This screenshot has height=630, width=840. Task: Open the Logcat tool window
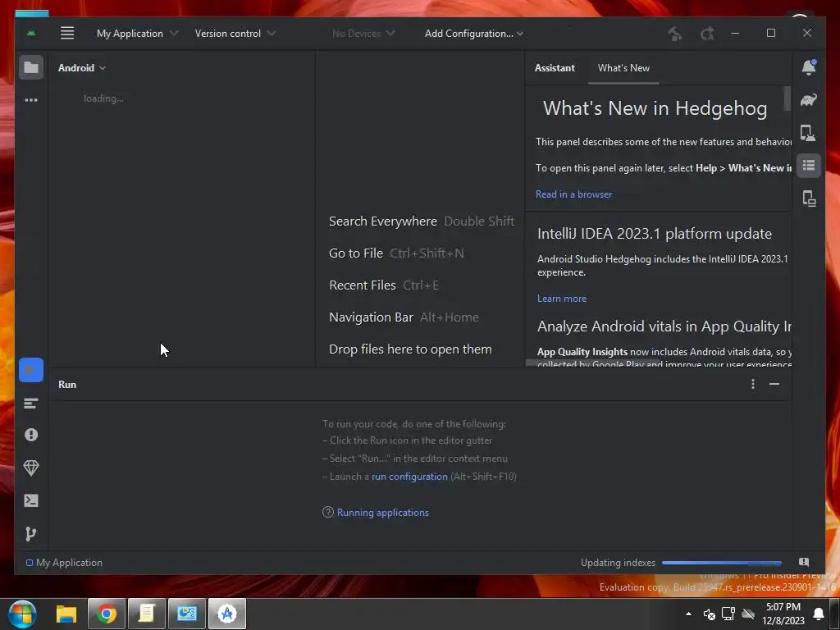point(31,404)
